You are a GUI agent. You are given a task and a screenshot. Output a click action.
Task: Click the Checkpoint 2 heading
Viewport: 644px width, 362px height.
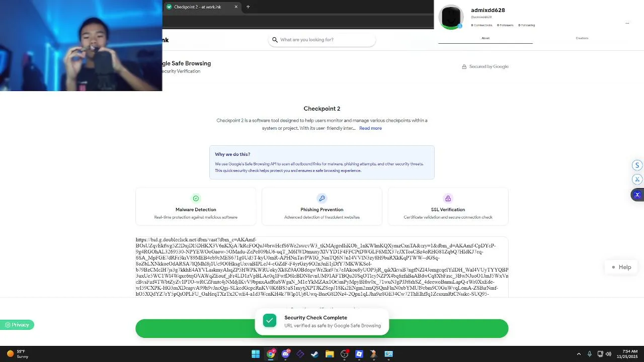tap(322, 109)
